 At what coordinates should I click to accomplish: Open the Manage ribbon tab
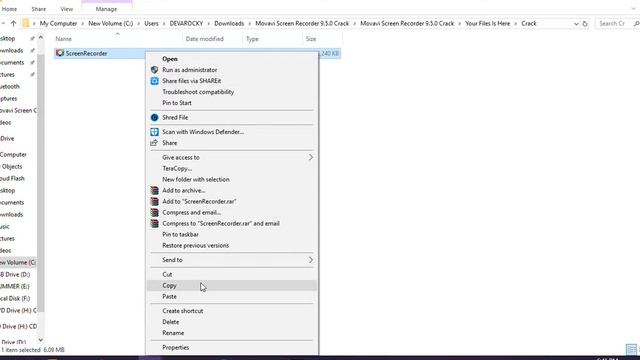click(106, 9)
